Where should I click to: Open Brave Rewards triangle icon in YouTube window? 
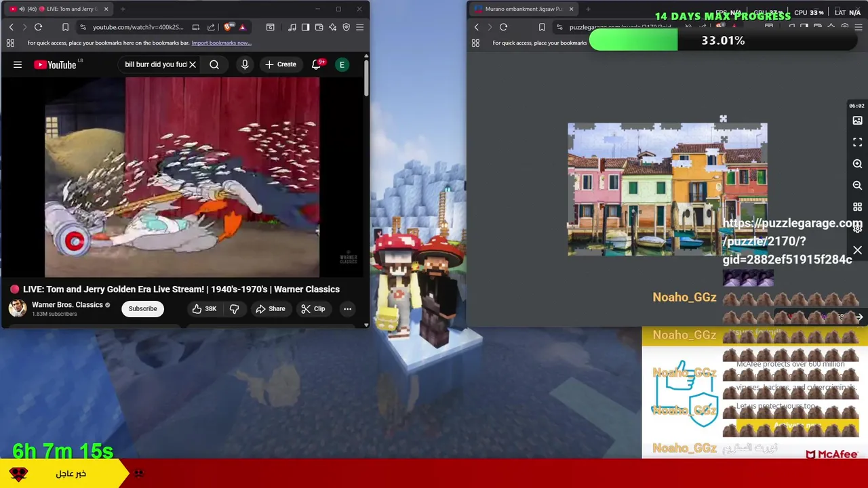(x=242, y=27)
